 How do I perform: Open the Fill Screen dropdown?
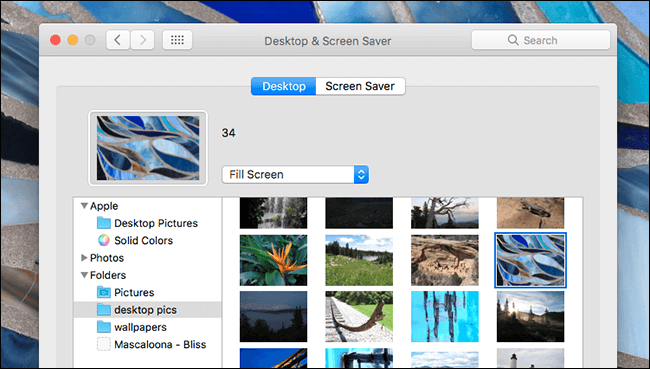(295, 175)
